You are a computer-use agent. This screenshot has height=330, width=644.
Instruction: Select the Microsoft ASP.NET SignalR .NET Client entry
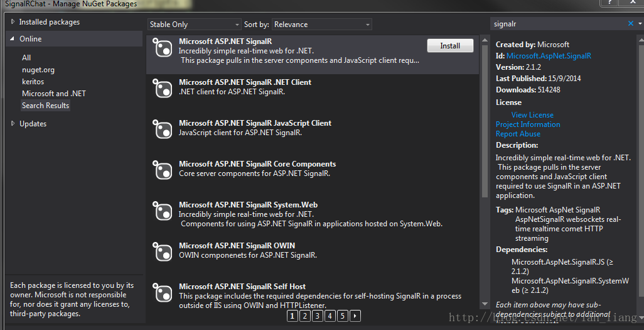click(x=313, y=94)
